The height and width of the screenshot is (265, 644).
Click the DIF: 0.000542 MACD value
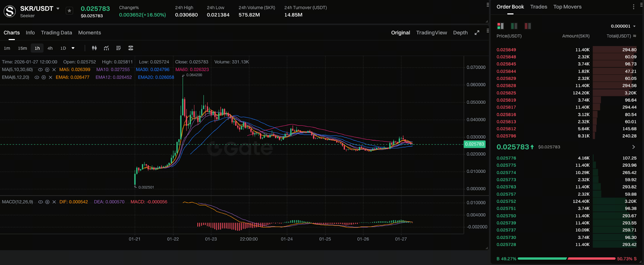[74, 202]
